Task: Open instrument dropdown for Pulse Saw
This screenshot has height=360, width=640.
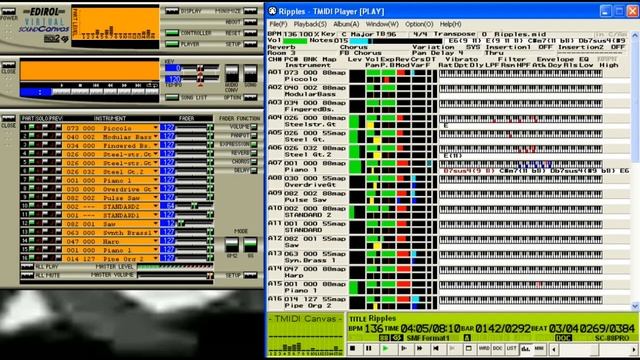Action: point(156,198)
